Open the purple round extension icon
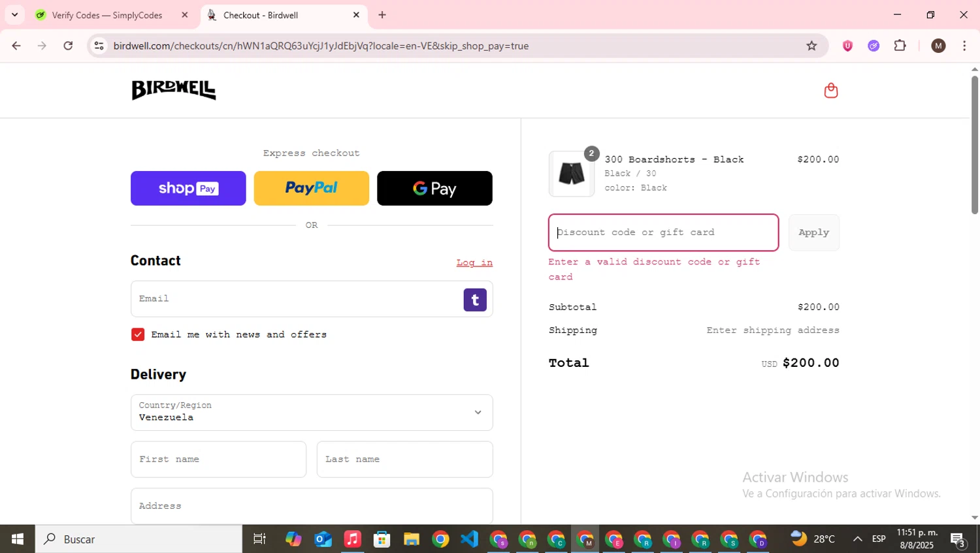Viewport: 980px width, 553px height. click(x=874, y=46)
